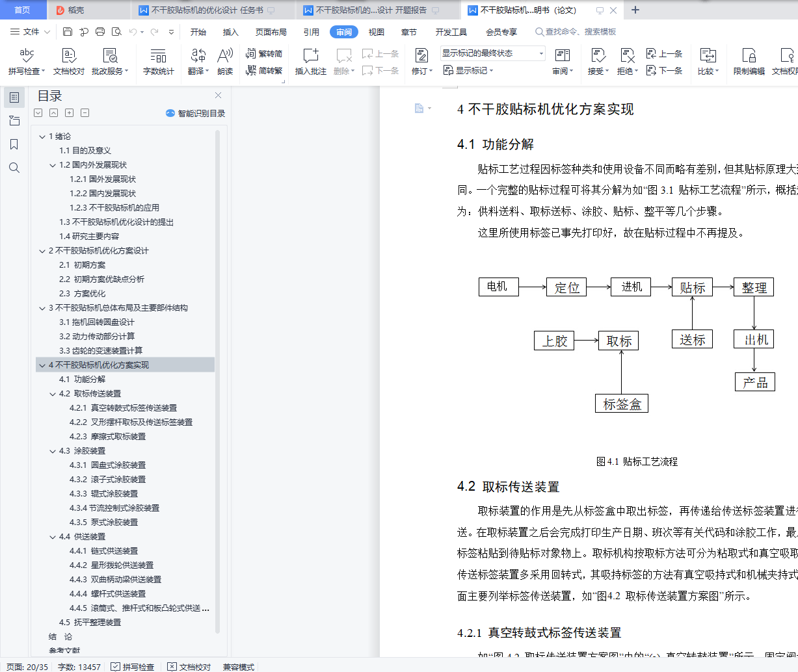This screenshot has height=672, width=798.
Task: Open the batch correction service (批改服务)
Action: (110, 62)
